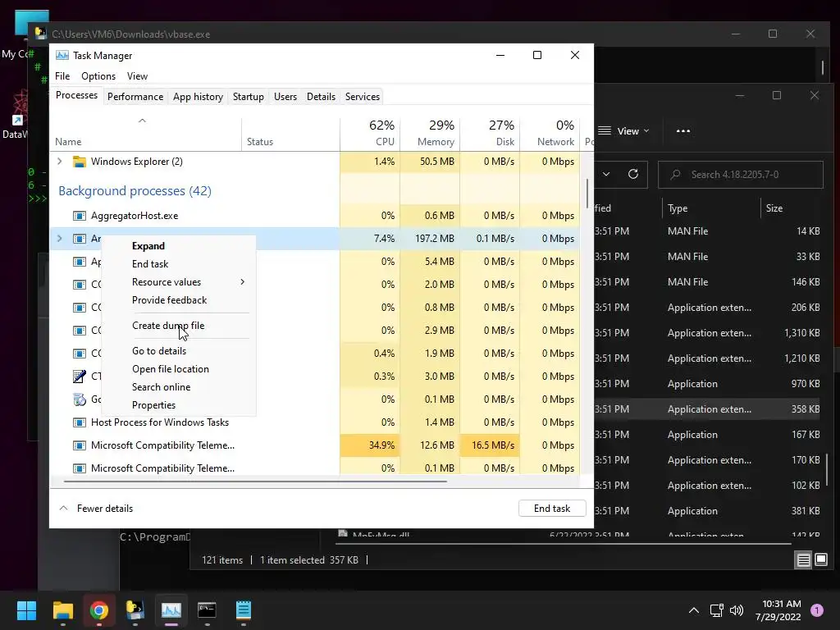The height and width of the screenshot is (630, 840).
Task: Click the Search 4.18.2205.7-0 field
Action: [x=741, y=174]
